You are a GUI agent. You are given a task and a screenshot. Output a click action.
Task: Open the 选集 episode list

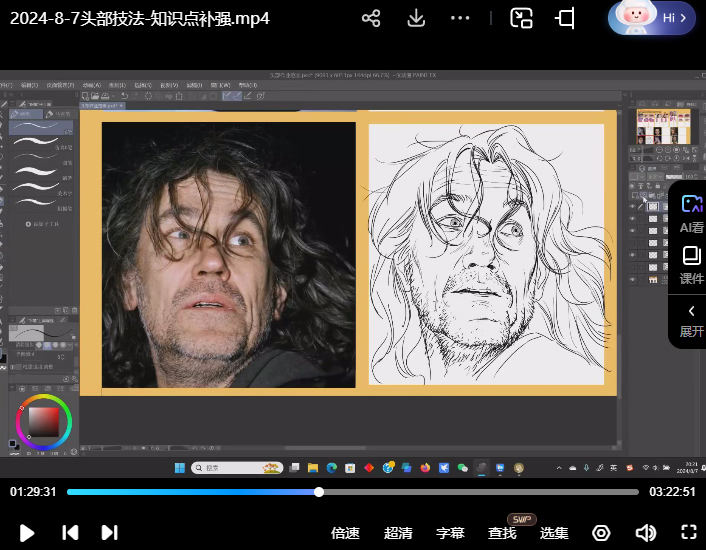pyautogui.click(x=554, y=533)
